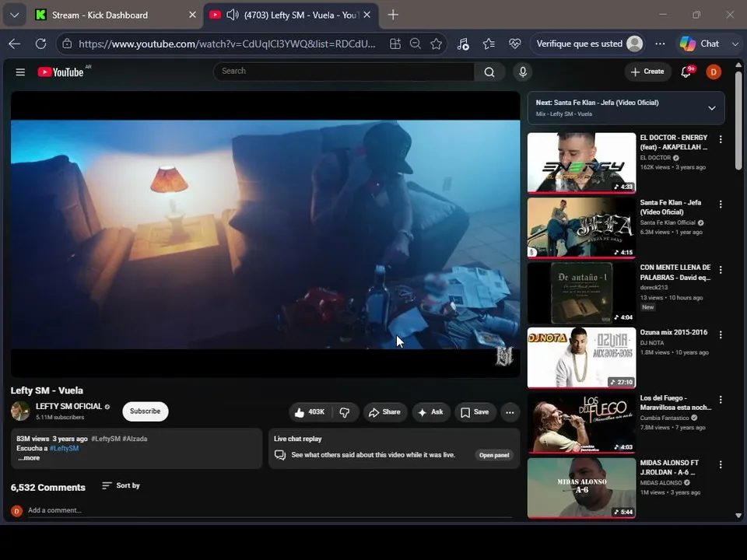The width and height of the screenshot is (747, 560).
Task: Click the Ask button
Action: point(431,412)
